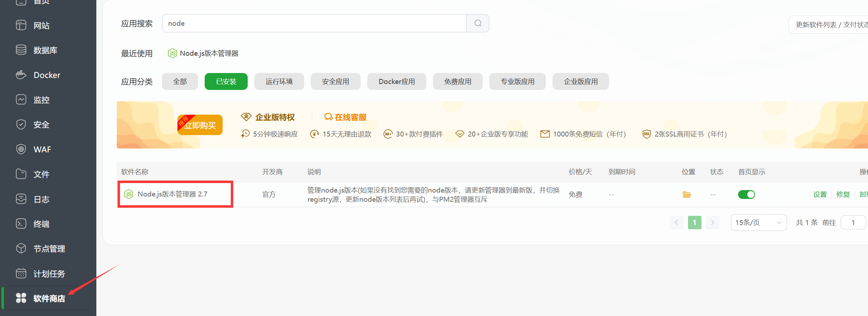This screenshot has width=868, height=316.
Task: Switch to 运行环境 category filter
Action: pyautogui.click(x=279, y=81)
